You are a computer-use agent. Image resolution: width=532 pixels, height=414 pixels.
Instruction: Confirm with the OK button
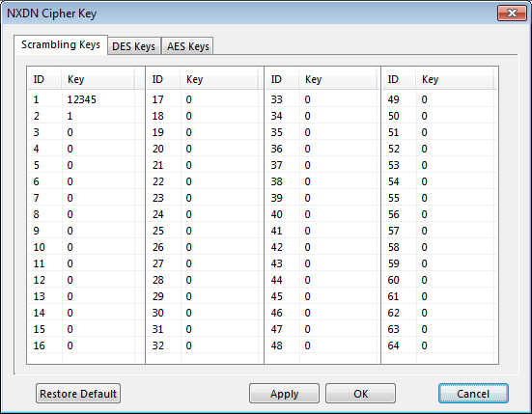pyautogui.click(x=360, y=394)
